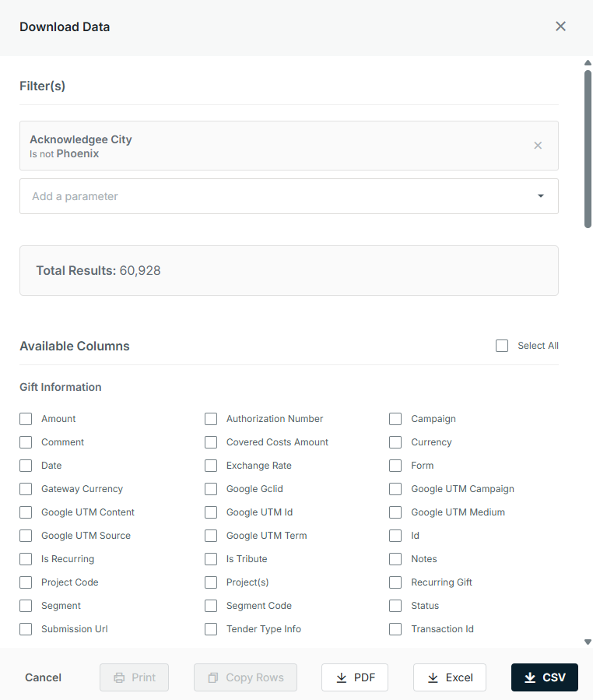Image resolution: width=593 pixels, height=700 pixels.
Task: Select the Is Recurring column
Action: click(x=26, y=559)
